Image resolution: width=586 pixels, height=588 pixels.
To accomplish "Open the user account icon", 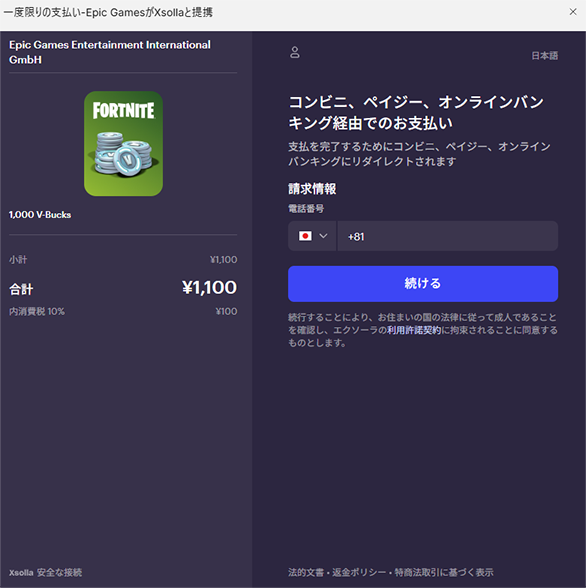I will (x=295, y=52).
